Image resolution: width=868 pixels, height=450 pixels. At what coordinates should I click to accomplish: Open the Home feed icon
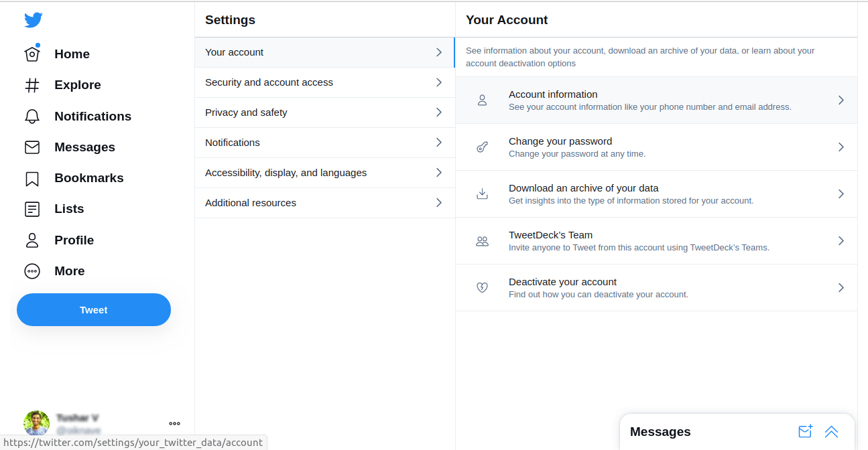pos(32,54)
